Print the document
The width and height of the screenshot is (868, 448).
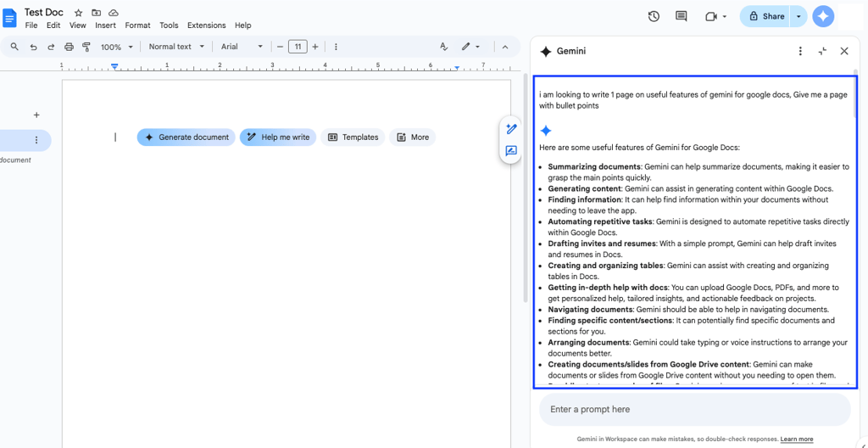(69, 48)
